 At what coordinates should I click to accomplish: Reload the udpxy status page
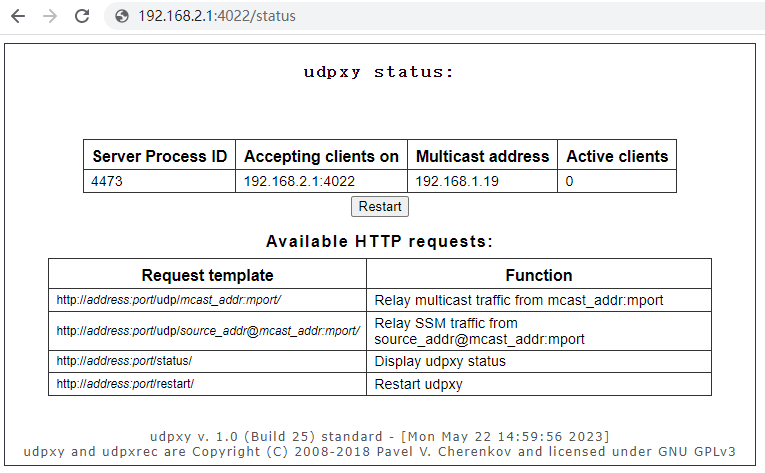tap(82, 16)
